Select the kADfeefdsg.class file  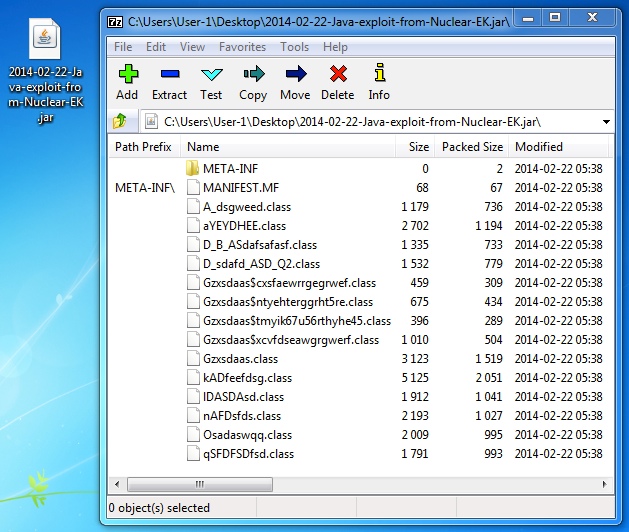tap(247, 378)
